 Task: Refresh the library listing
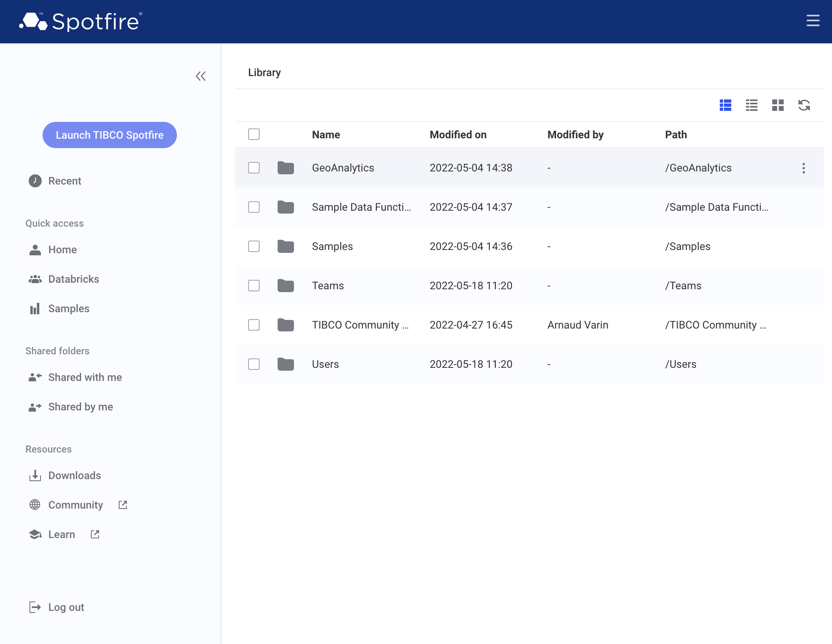(x=804, y=105)
